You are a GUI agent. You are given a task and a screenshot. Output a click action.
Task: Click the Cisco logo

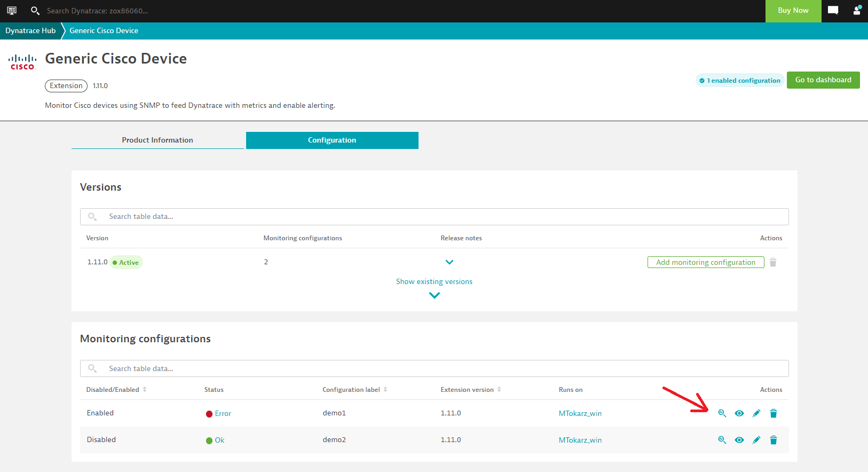click(x=22, y=62)
